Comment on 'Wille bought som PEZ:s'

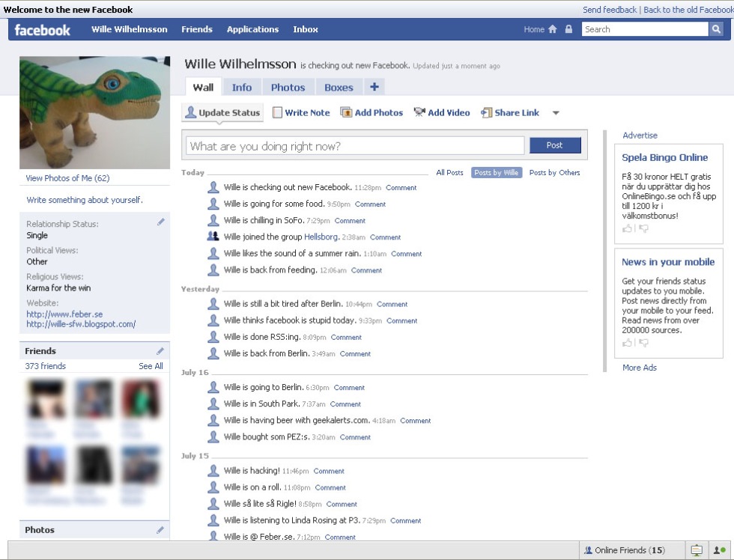[x=355, y=437]
